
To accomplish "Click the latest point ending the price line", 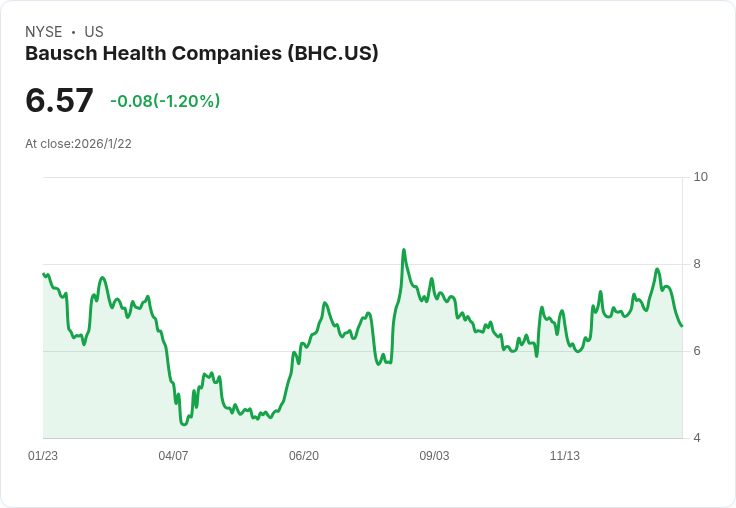I will point(681,325).
